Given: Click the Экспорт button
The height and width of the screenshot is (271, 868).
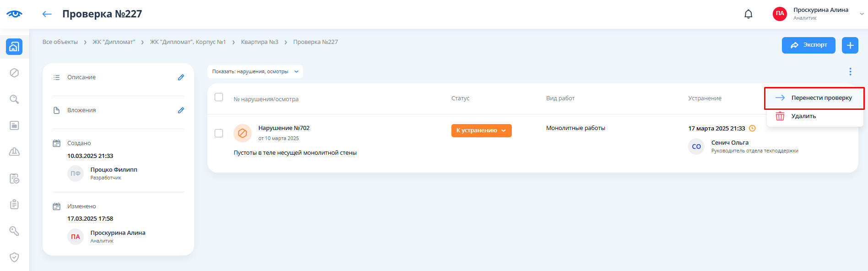Looking at the screenshot, I should [808, 45].
